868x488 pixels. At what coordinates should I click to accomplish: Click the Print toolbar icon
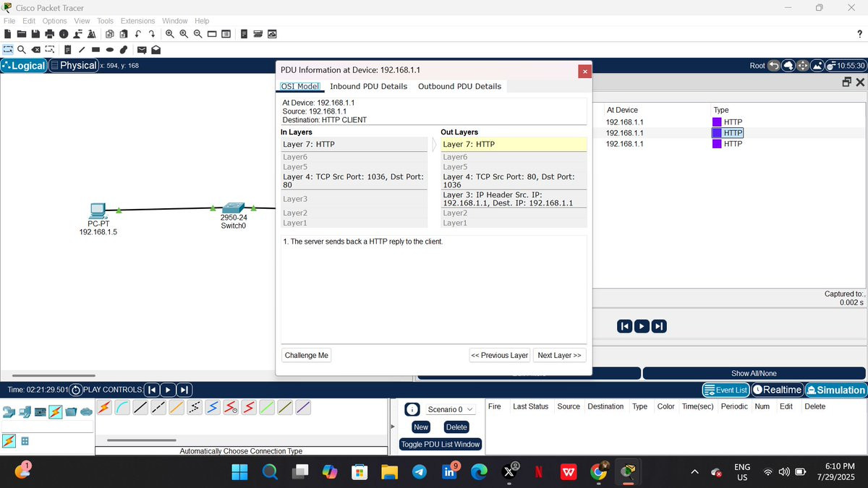(x=49, y=34)
